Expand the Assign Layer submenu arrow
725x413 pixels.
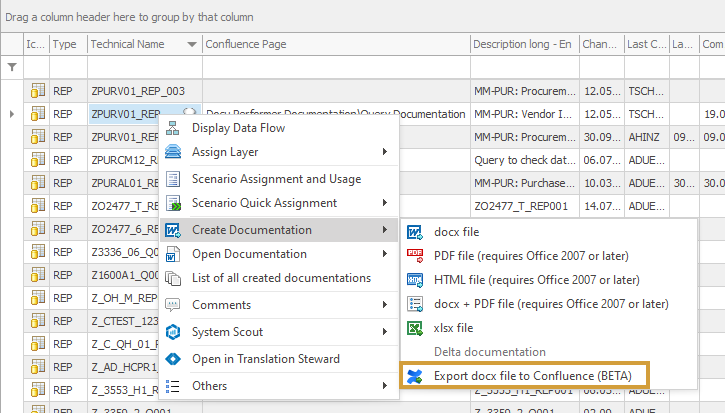385,152
